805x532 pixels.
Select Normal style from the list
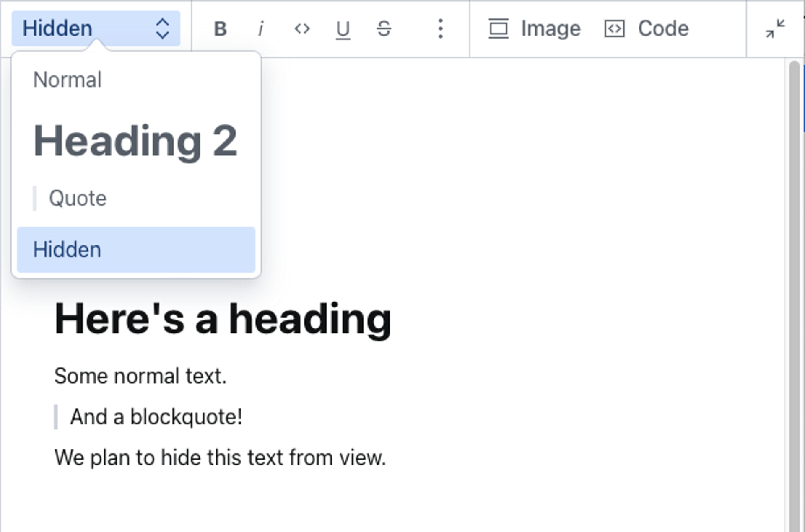pyautogui.click(x=68, y=80)
